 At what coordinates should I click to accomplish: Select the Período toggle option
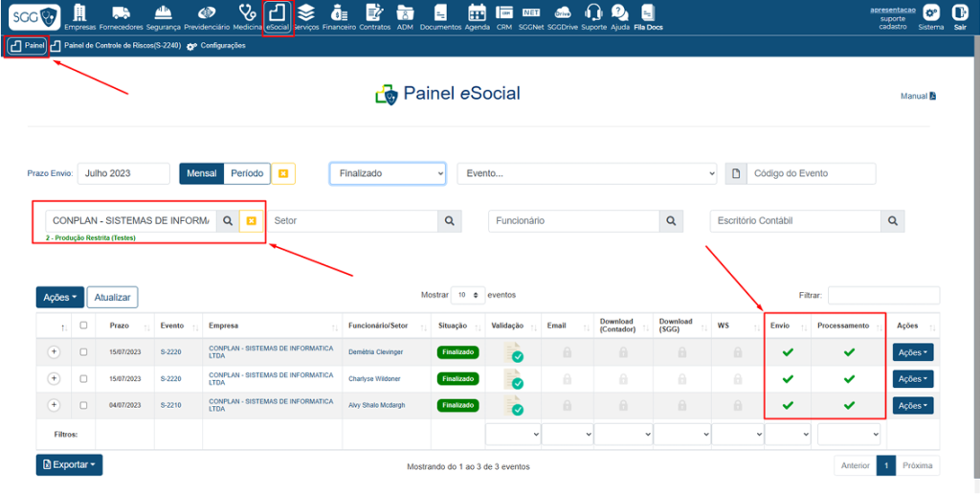click(x=247, y=173)
